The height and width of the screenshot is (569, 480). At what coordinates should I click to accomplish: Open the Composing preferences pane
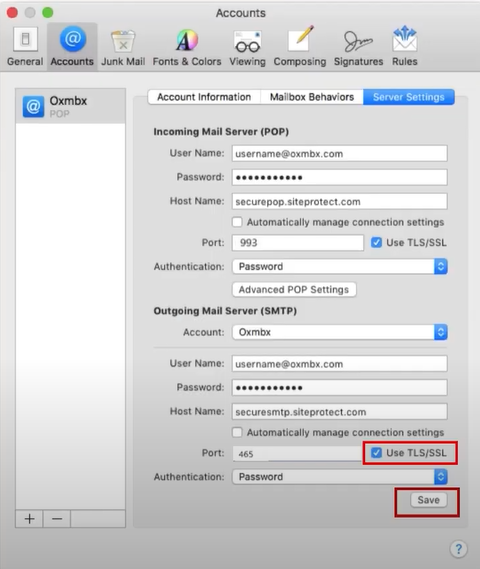coord(300,46)
